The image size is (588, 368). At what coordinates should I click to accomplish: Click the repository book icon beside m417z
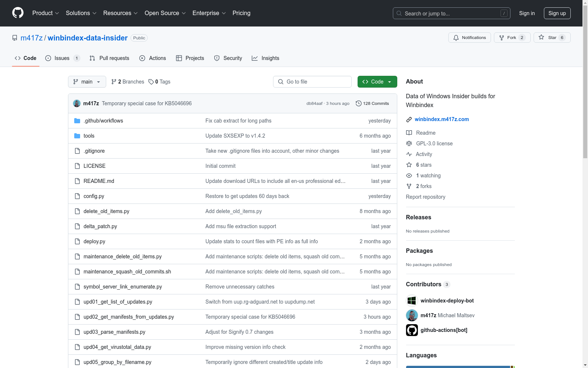tap(15, 38)
